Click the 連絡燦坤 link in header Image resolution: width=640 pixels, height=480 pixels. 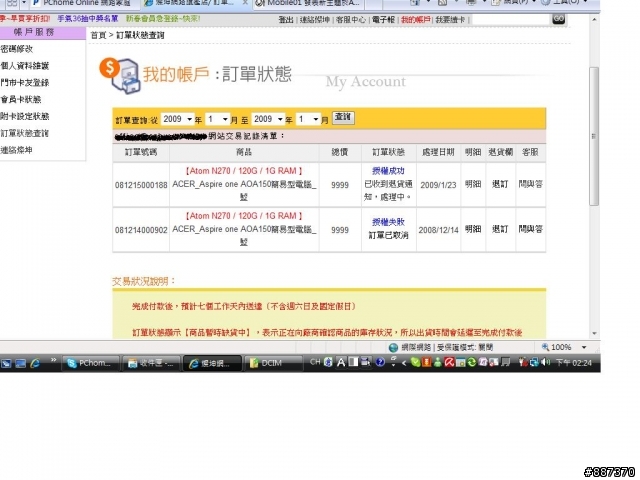[315, 20]
